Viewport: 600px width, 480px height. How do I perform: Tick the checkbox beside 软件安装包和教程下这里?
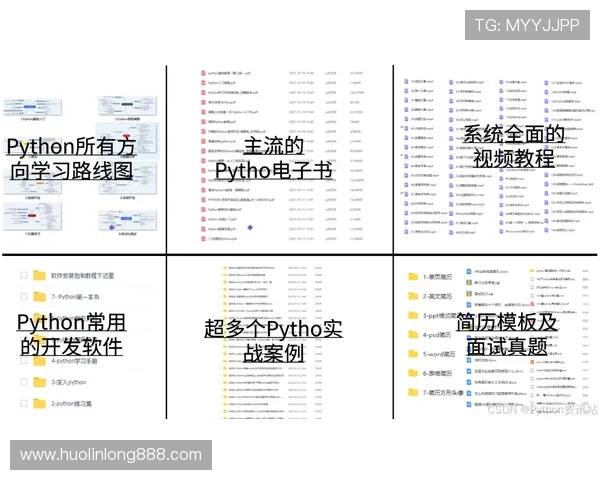tap(24, 275)
